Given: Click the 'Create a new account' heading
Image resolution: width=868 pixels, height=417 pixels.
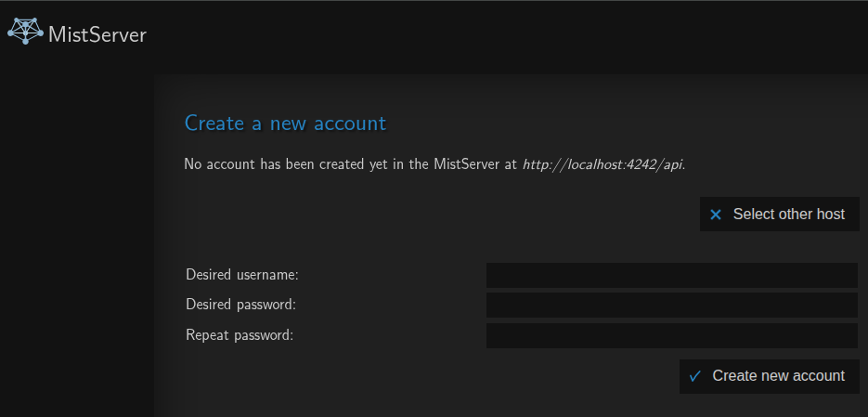Looking at the screenshot, I should click(x=285, y=123).
